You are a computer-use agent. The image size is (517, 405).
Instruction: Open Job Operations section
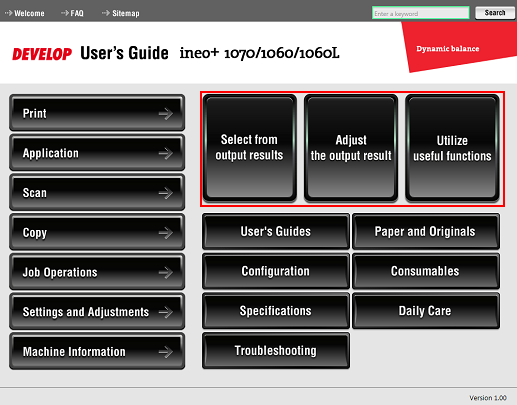[97, 271]
